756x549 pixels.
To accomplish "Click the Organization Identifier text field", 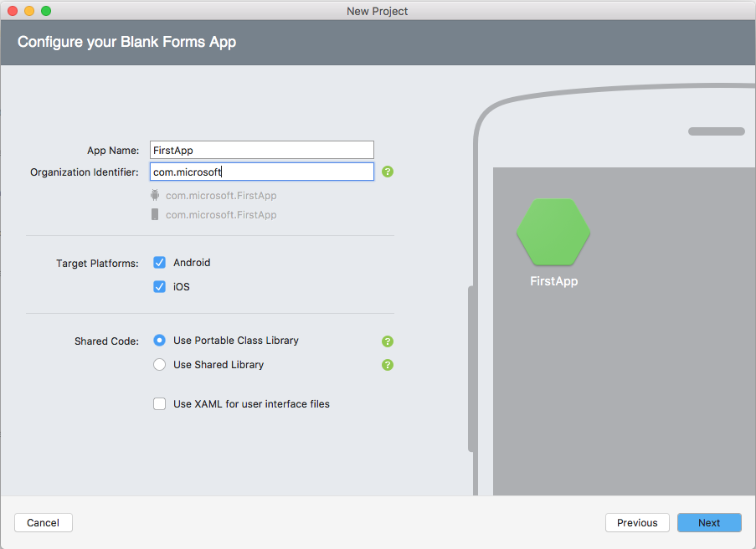I will (x=262, y=172).
